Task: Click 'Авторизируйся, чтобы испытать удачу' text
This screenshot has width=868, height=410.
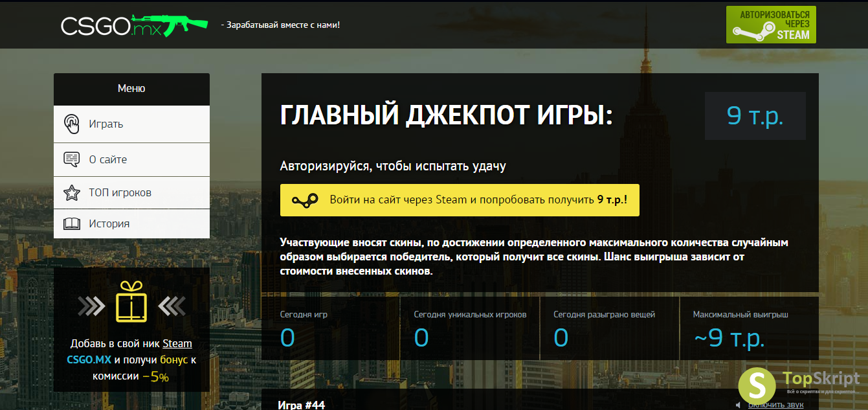Action: click(x=393, y=166)
